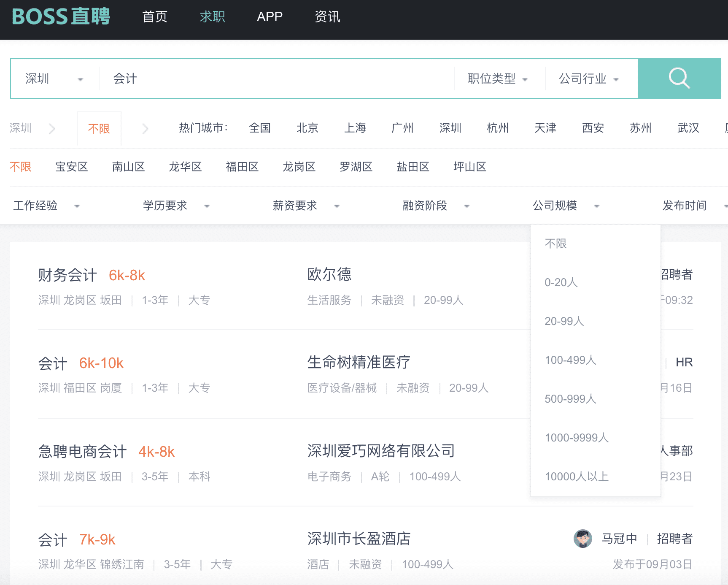Expand 工作经验 filter dropdown
Image resolution: width=728 pixels, height=585 pixels.
(46, 206)
